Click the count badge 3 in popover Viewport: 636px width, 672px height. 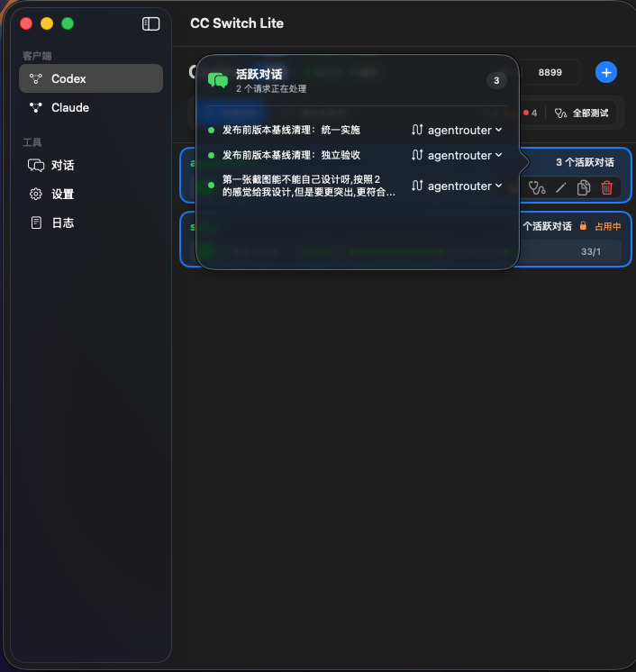click(496, 80)
